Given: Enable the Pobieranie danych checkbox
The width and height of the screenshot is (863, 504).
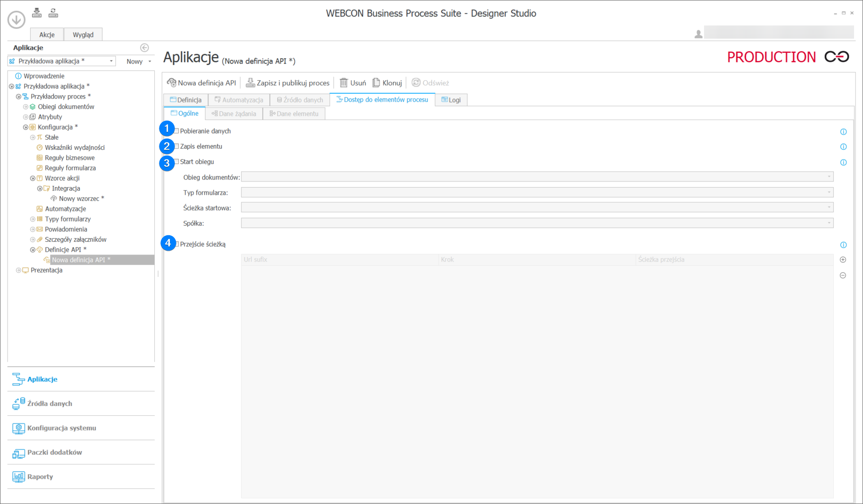Looking at the screenshot, I should click(x=176, y=131).
